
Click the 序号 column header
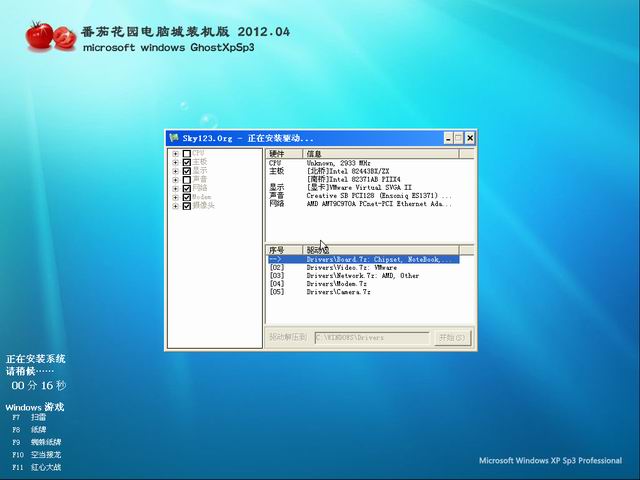[284, 250]
